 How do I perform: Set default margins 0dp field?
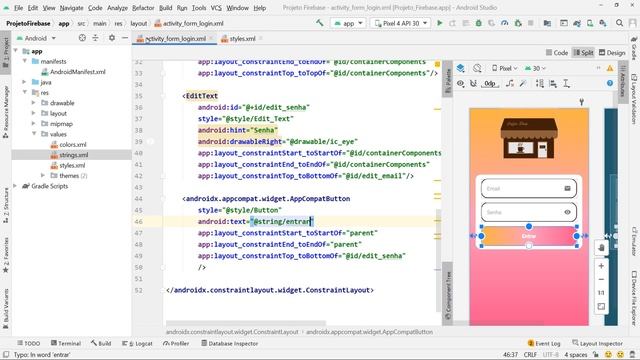(x=490, y=84)
